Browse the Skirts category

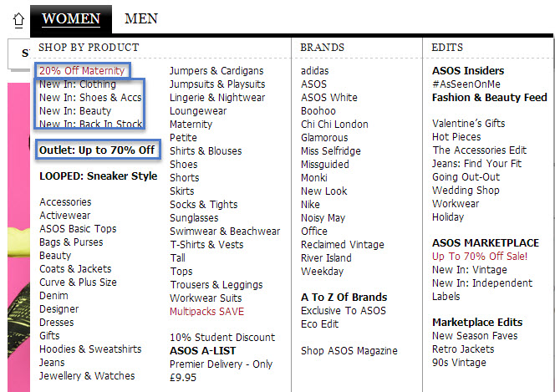click(182, 191)
